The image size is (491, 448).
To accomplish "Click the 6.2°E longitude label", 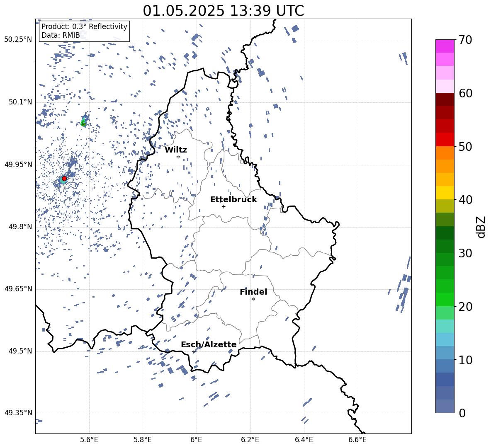I will pos(250,440).
